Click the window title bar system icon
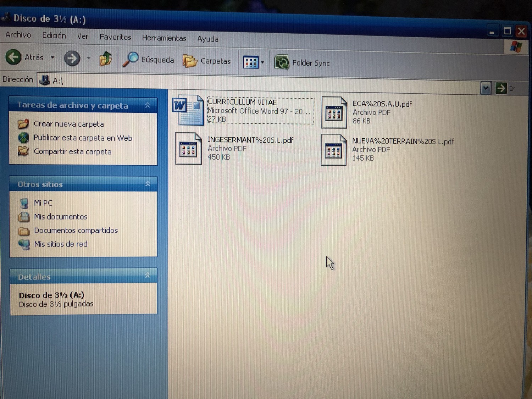 click(x=5, y=17)
